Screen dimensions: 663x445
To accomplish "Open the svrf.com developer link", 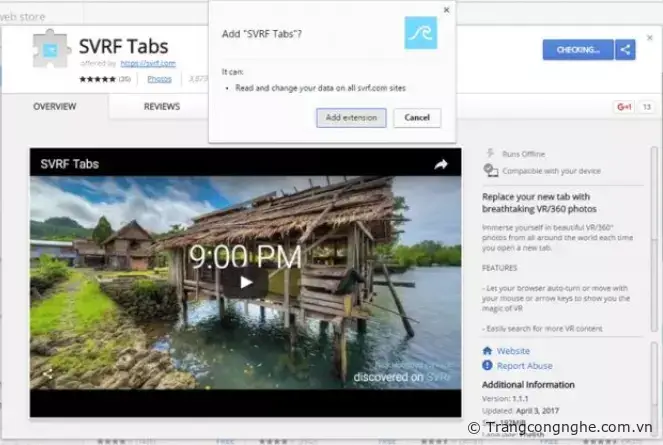I will click(155, 63).
